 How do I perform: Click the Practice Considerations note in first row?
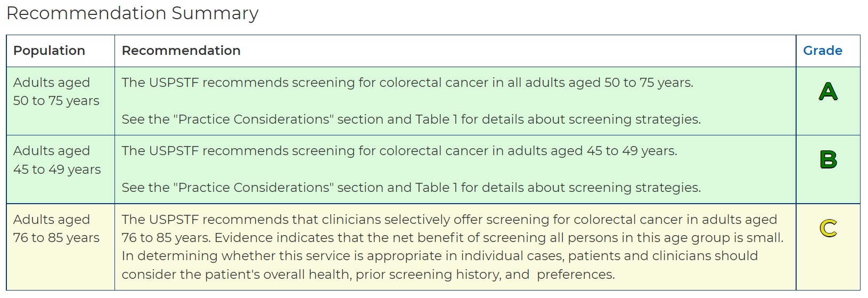pyautogui.click(x=411, y=119)
